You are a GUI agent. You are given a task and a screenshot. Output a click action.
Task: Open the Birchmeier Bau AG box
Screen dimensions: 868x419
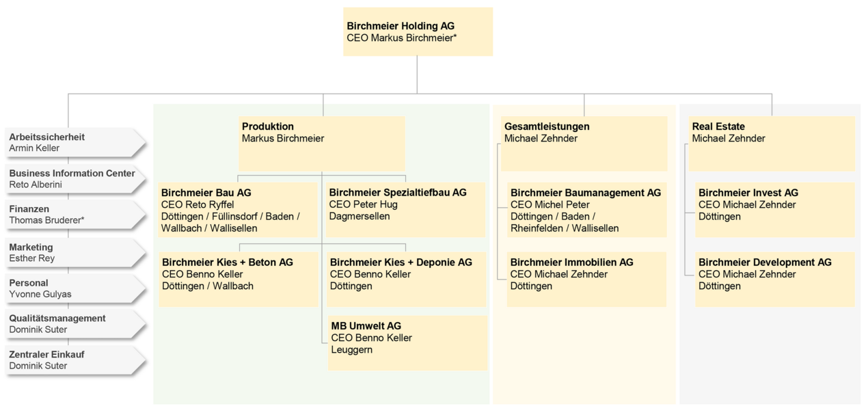point(238,210)
